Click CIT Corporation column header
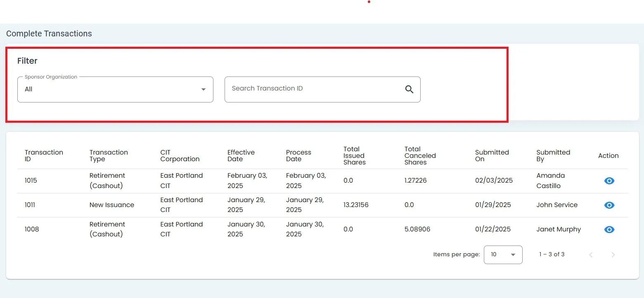Screen dimensions: 644x298 pos(180,155)
